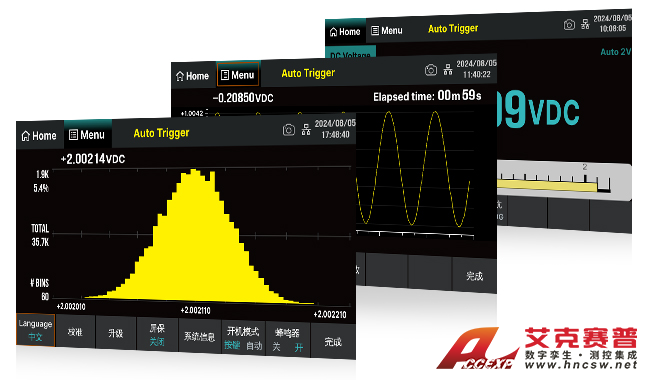Select the 校准 calibration softkey
This screenshot has width=650, height=380.
(75, 332)
